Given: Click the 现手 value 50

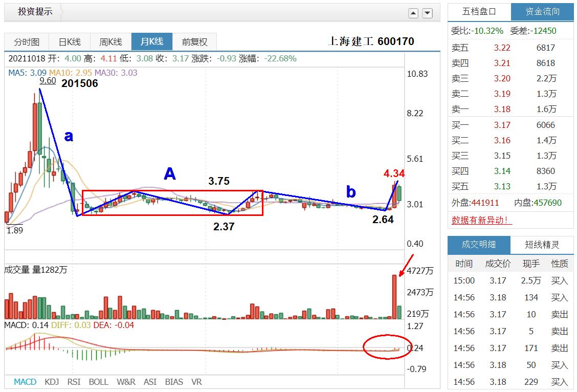Looking at the screenshot, I should click(x=531, y=365).
